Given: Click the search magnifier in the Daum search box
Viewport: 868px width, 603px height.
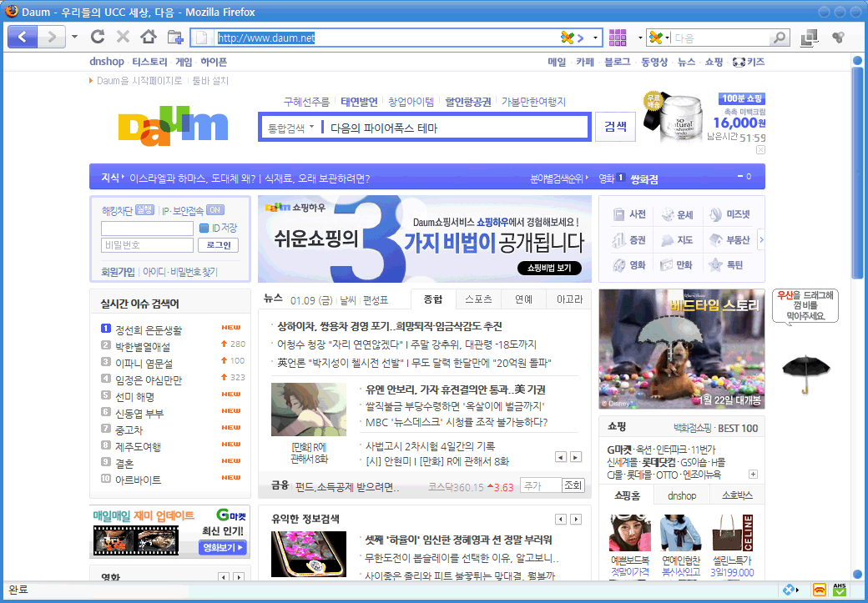Looking at the screenshot, I should pyautogui.click(x=779, y=38).
